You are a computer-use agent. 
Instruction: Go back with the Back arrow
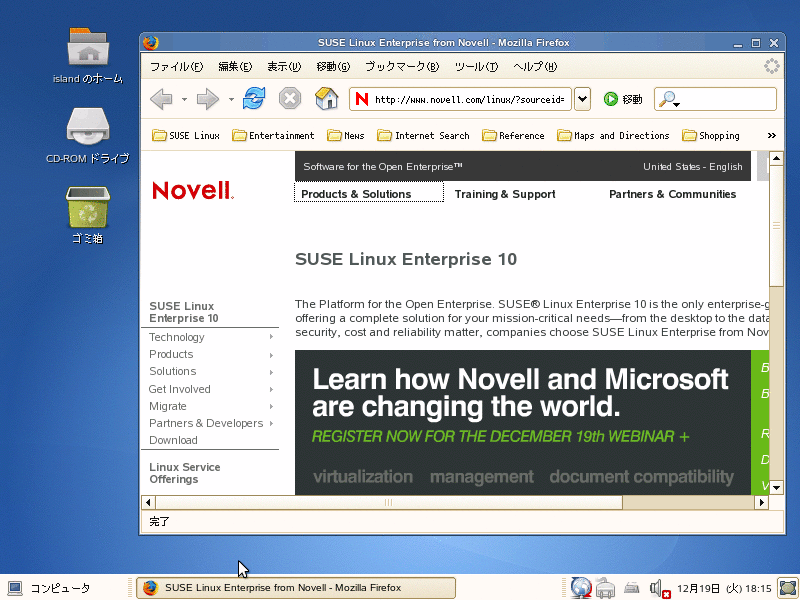(x=162, y=99)
